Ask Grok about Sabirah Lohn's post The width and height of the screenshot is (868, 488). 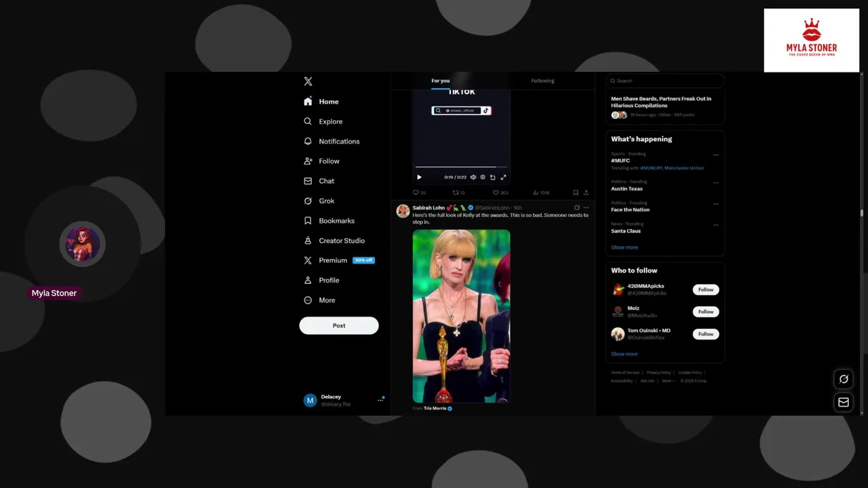tap(577, 207)
